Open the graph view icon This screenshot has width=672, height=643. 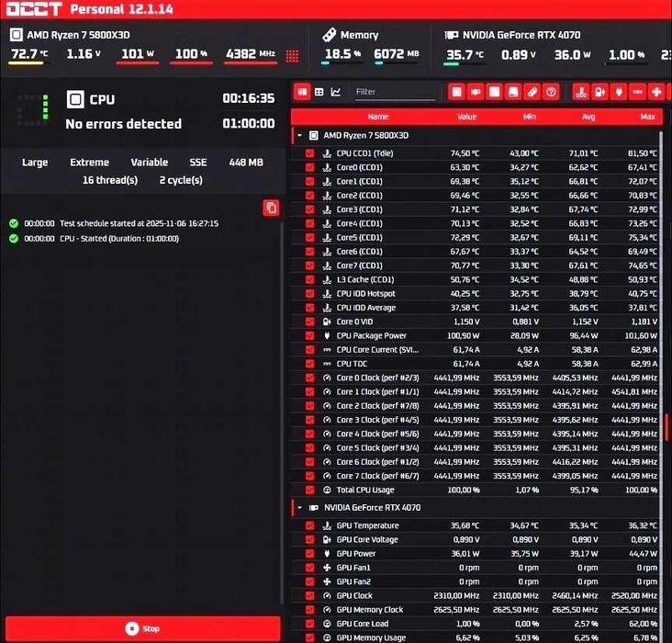click(x=336, y=92)
